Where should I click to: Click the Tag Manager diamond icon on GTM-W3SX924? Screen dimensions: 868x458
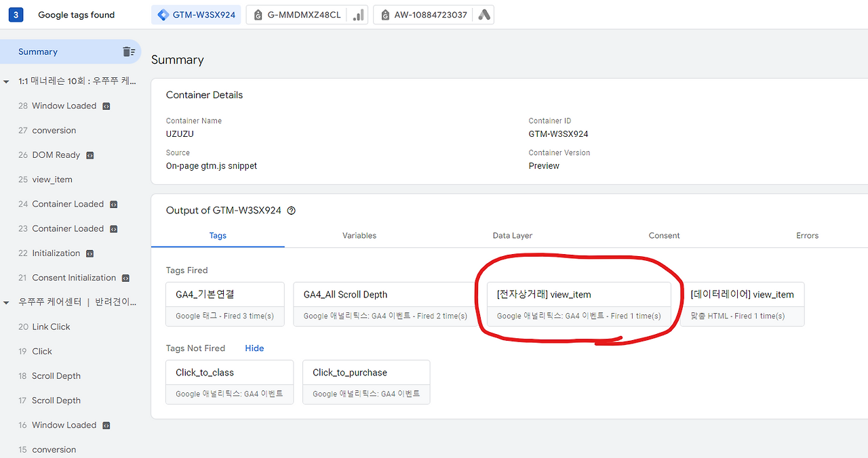tap(163, 15)
